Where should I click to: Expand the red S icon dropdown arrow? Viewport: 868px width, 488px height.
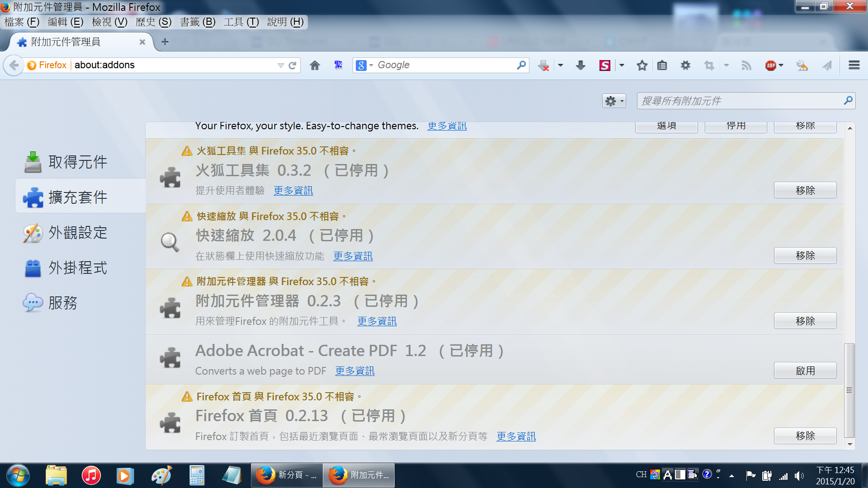click(622, 66)
